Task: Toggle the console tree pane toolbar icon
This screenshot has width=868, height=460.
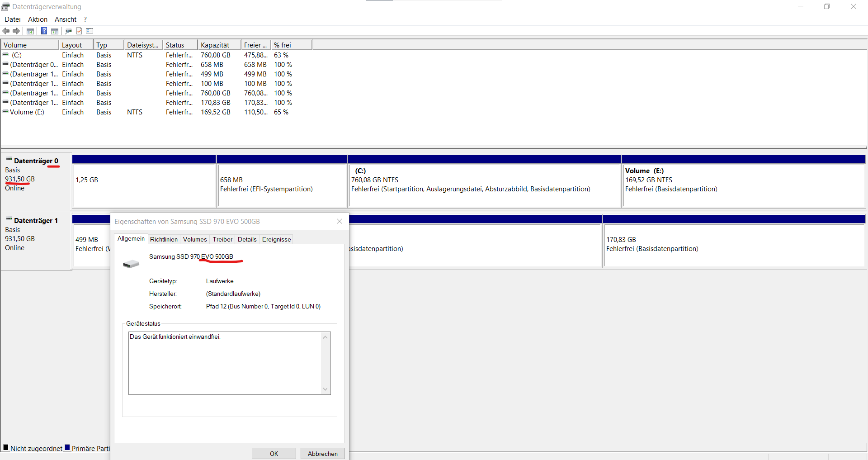Action: point(30,31)
